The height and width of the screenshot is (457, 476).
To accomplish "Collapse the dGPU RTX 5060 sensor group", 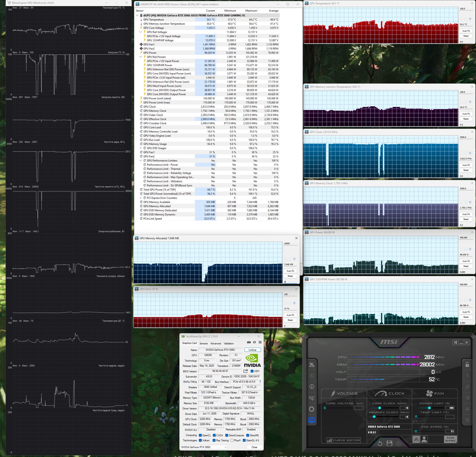I will tap(137, 15).
